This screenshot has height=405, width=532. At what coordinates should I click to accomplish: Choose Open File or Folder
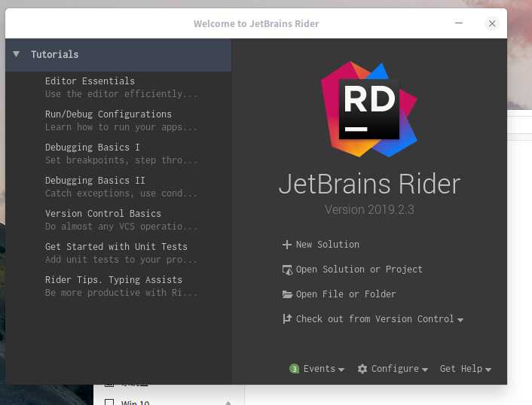(x=339, y=294)
